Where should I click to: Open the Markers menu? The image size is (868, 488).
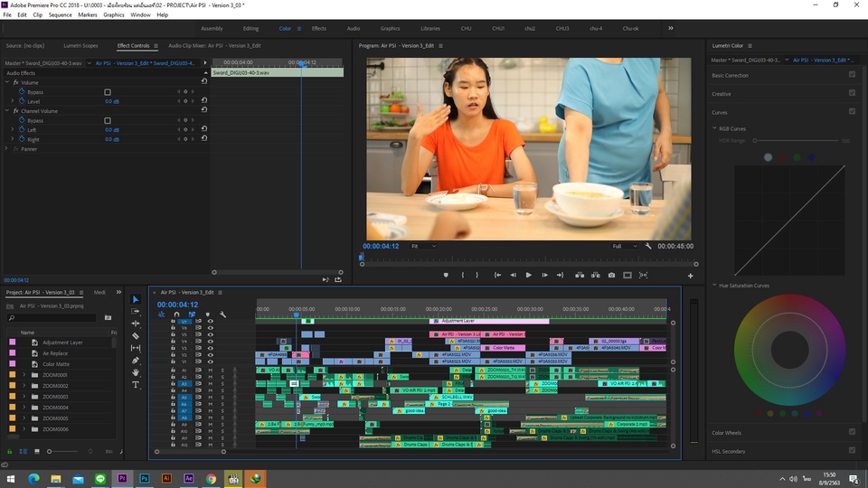[x=88, y=15]
